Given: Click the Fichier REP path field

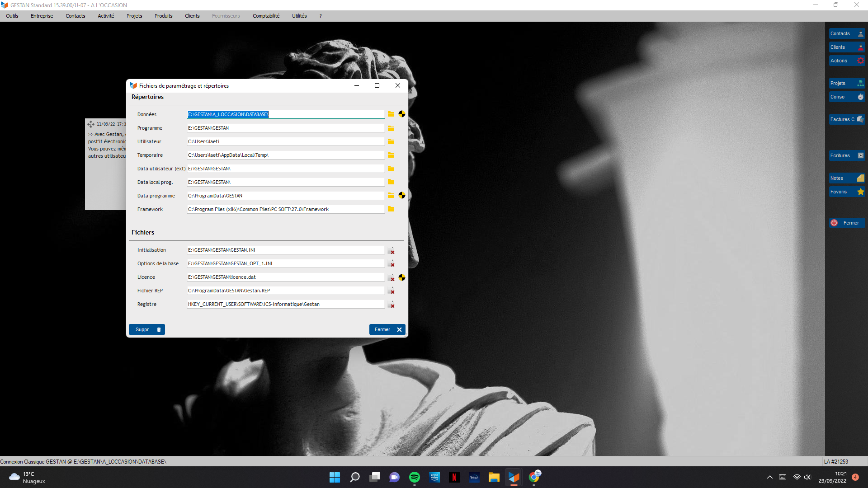Looking at the screenshot, I should 286,291.
